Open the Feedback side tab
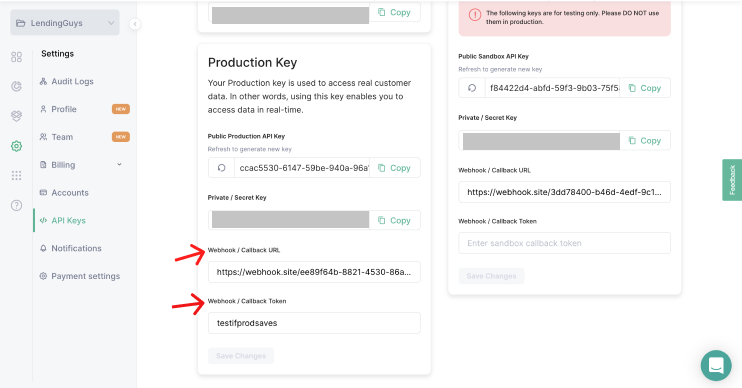 732,180
